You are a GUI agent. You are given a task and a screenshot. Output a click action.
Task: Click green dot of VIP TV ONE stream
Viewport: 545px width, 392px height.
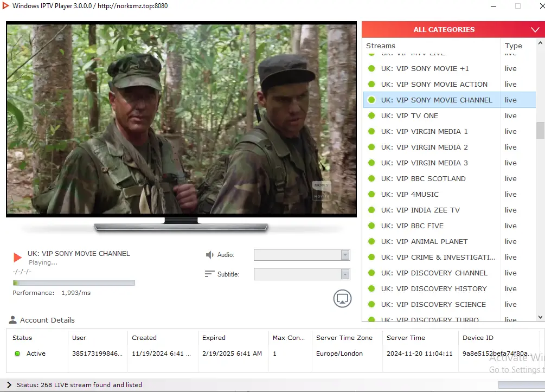tap(371, 115)
